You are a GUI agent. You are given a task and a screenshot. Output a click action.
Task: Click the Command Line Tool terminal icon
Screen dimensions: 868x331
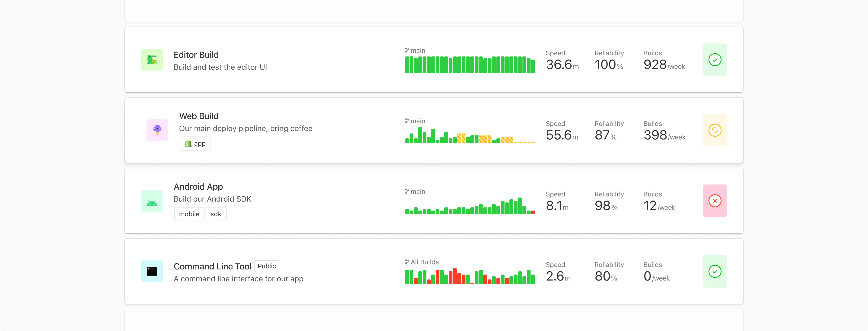coord(152,271)
